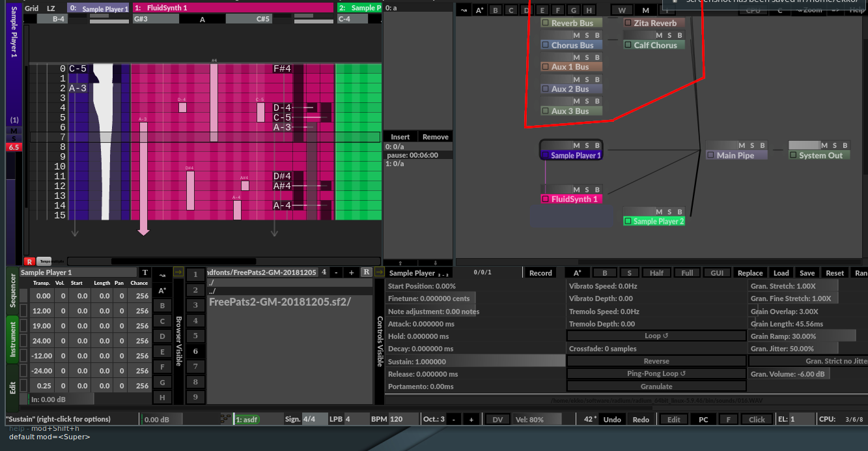Image resolution: width=868 pixels, height=451 pixels.
Task: Enable the Granulate toggle
Action: [x=656, y=386]
